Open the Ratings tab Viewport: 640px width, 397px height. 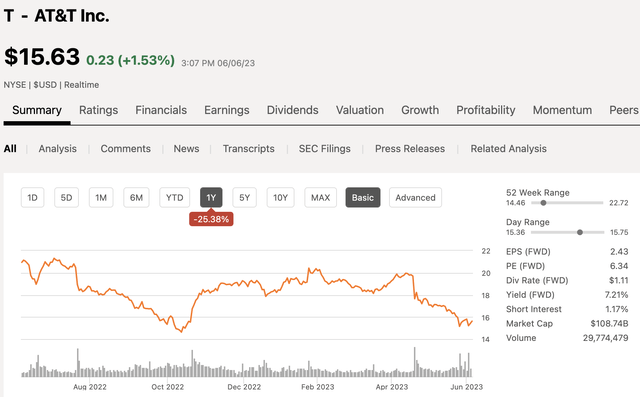click(x=98, y=110)
